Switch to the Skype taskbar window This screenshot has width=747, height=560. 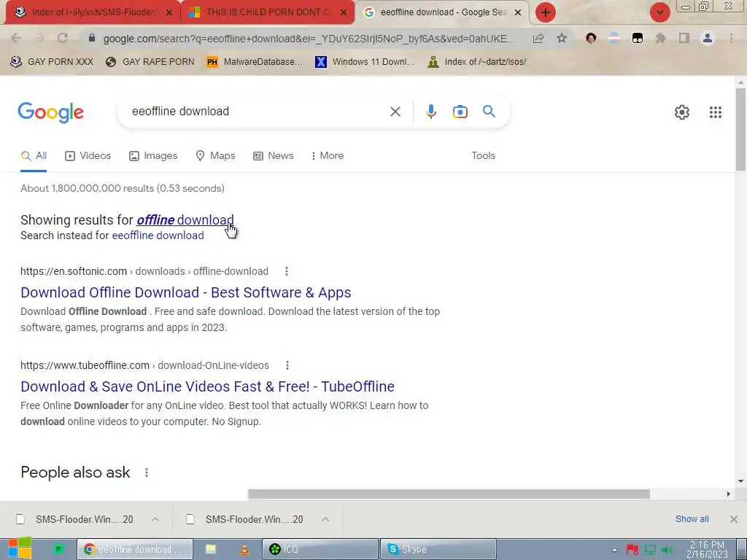[x=438, y=550]
